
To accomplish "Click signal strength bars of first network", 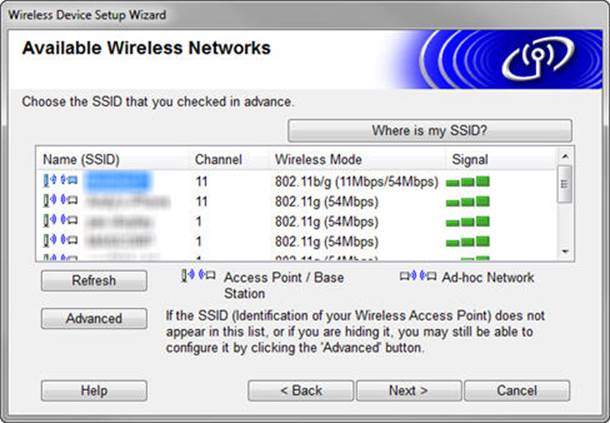I will tap(468, 182).
